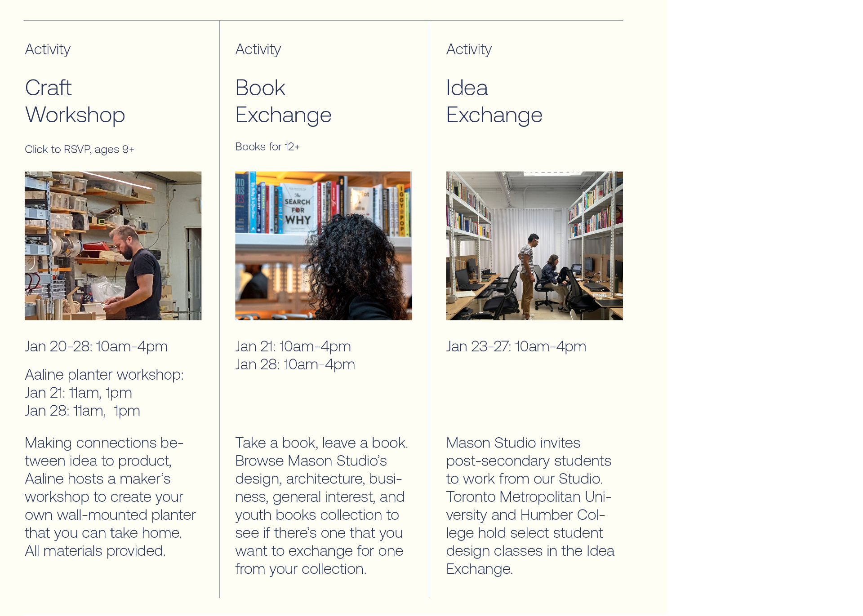
Task: Click the Activity label above Craft Workshop
Action: (x=48, y=49)
